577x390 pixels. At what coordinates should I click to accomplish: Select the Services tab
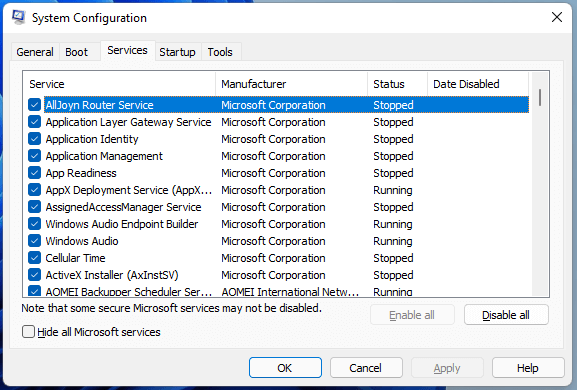tap(127, 50)
